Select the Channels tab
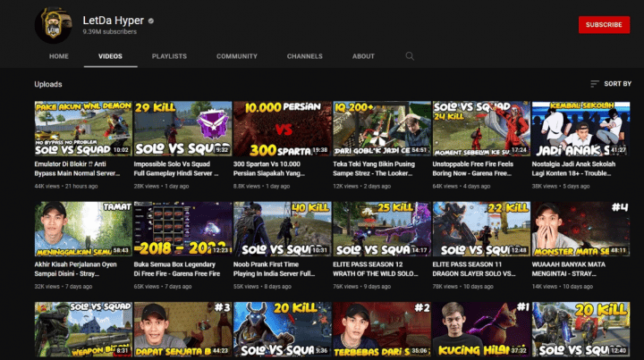This screenshot has height=360, width=644. (x=304, y=56)
